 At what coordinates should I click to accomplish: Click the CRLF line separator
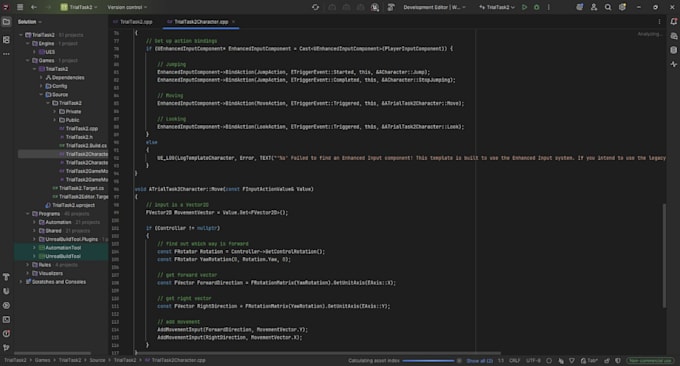(514, 361)
